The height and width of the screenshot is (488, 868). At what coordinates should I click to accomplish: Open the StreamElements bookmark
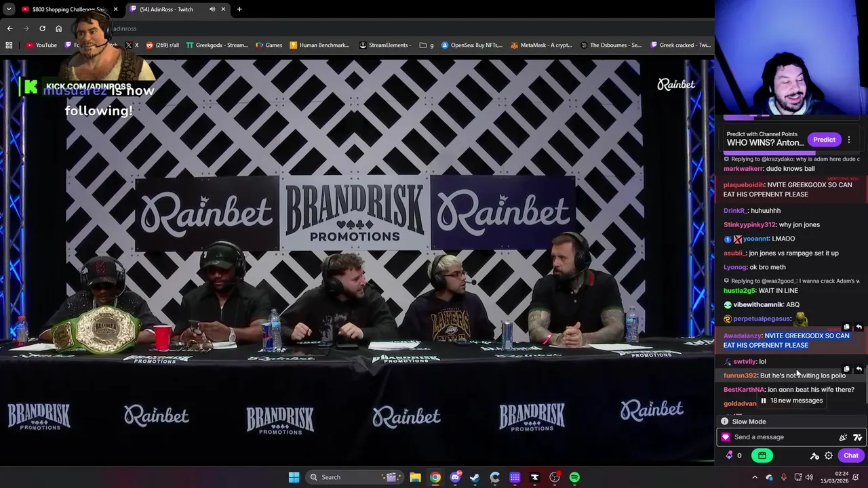click(385, 45)
